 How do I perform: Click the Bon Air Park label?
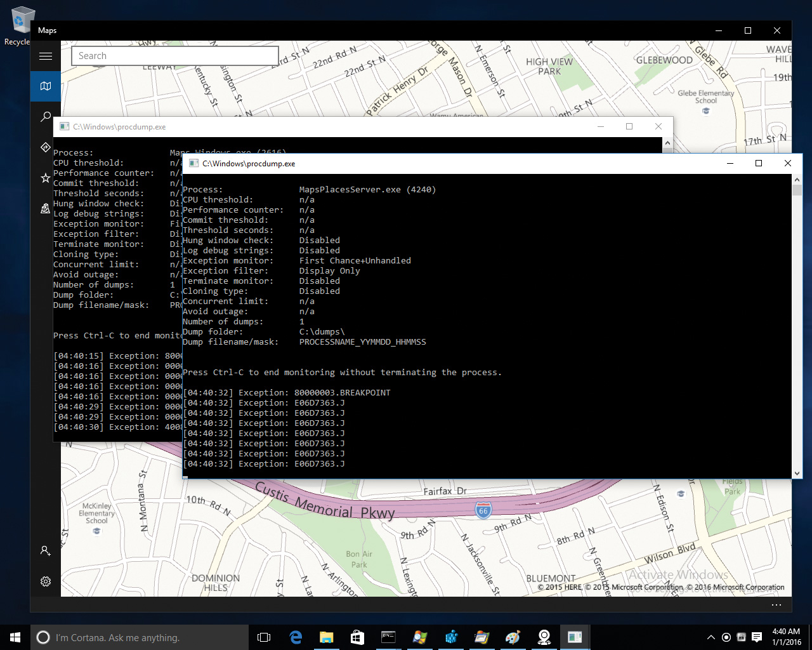(x=359, y=559)
